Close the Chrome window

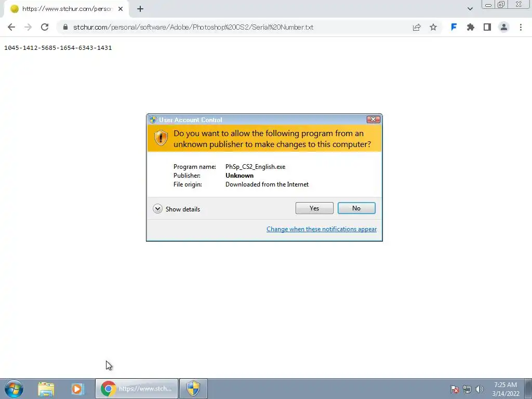[519, 5]
